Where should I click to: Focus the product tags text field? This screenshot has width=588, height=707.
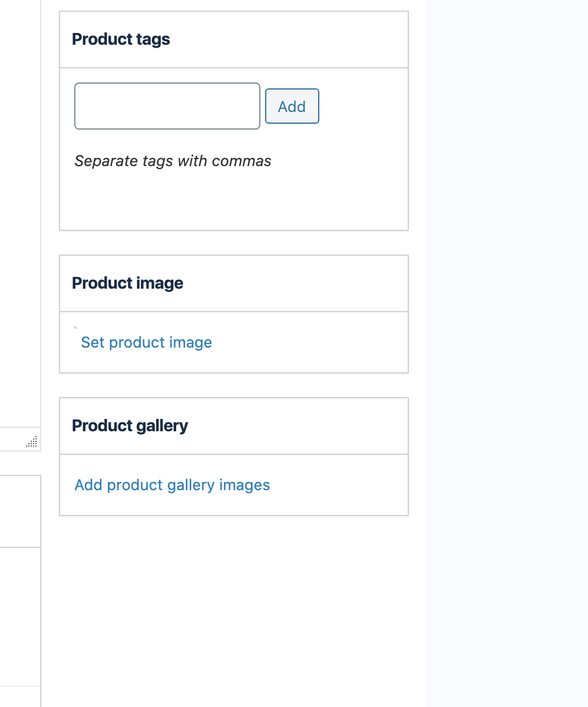(167, 106)
